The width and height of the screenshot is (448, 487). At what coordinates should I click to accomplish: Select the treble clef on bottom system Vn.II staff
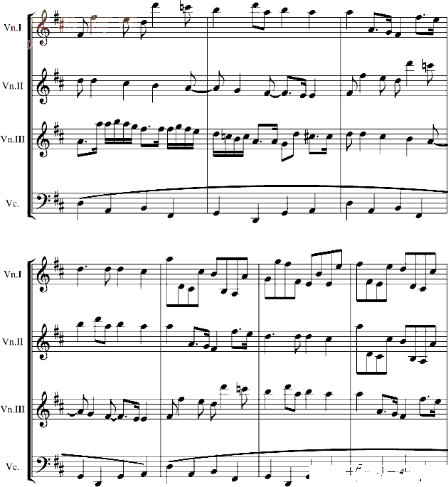(43, 342)
